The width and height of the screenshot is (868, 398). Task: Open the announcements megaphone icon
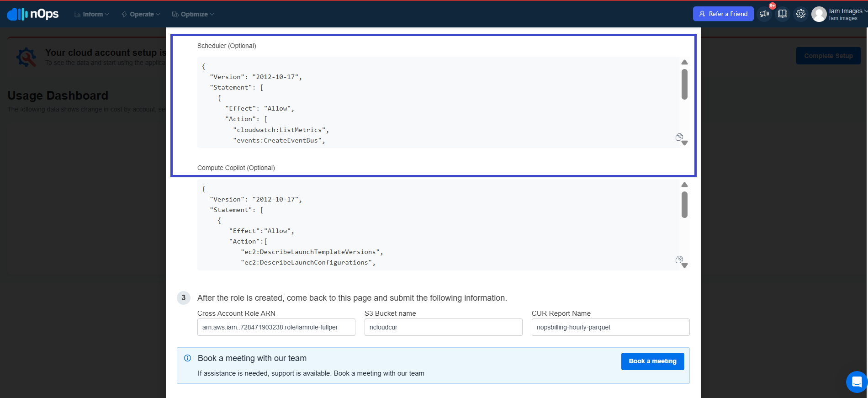pyautogui.click(x=764, y=14)
